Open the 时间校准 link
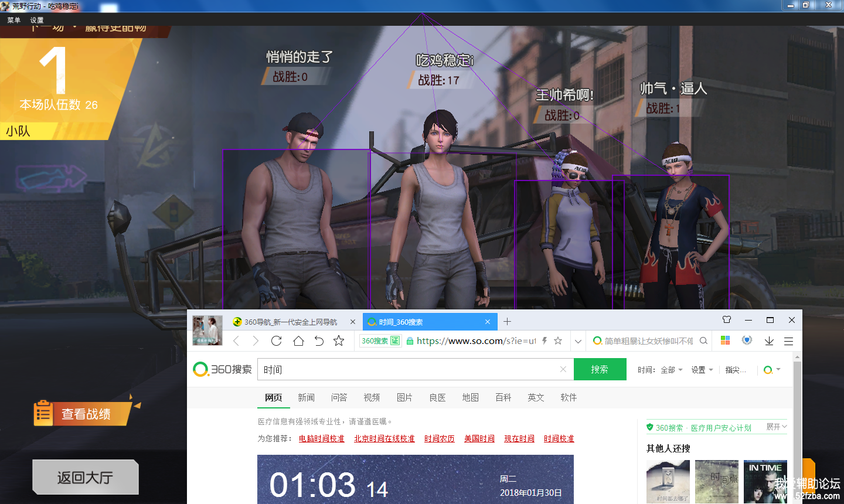 coord(559,438)
